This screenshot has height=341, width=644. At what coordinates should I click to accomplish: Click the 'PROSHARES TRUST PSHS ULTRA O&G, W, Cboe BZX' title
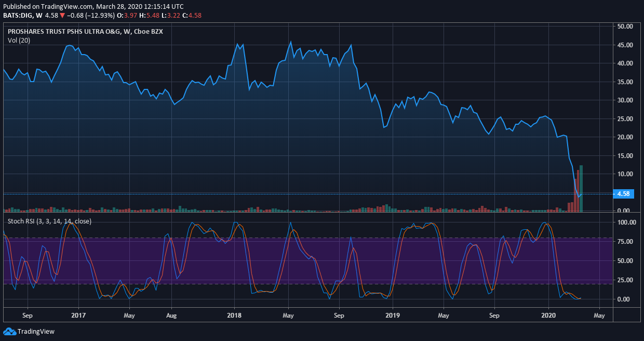tap(85, 32)
